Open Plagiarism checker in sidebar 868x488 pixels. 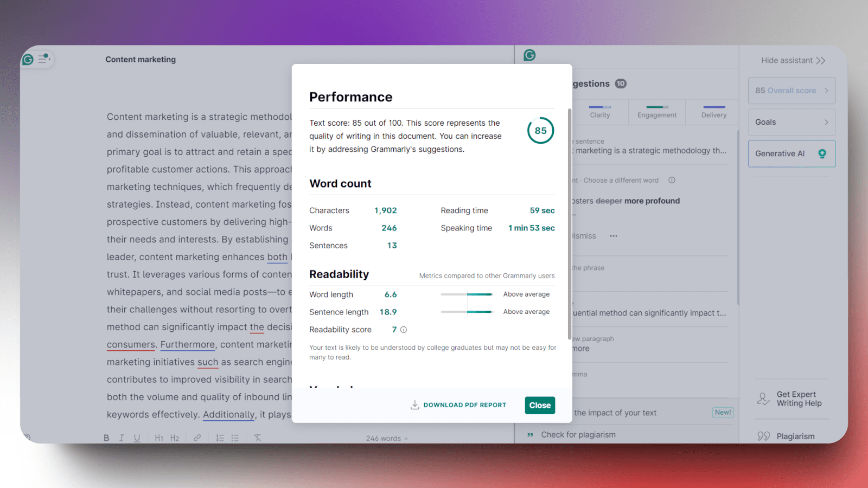(787, 436)
